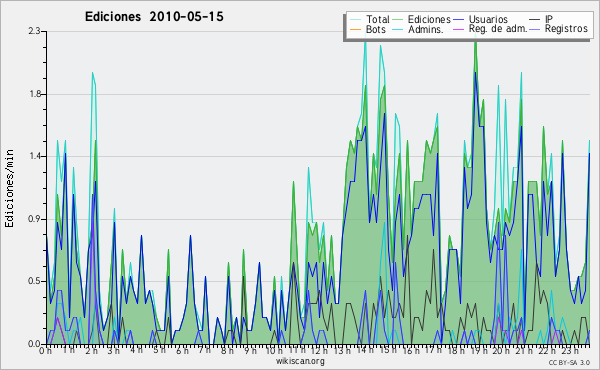Click the "Admins." legend entry
Viewport: 600px width, 370px height.
[426, 29]
